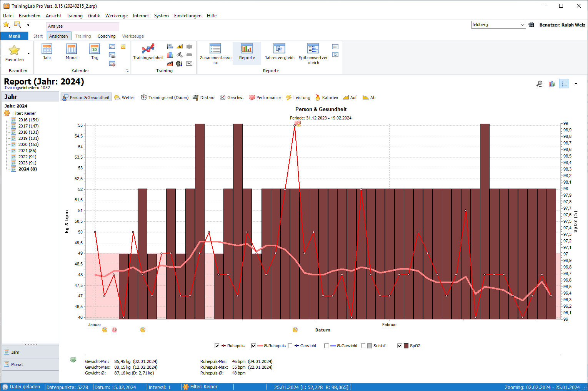Image resolution: width=588 pixels, height=391 pixels.
Task: Open the Monat calendar view
Action: click(x=72, y=52)
